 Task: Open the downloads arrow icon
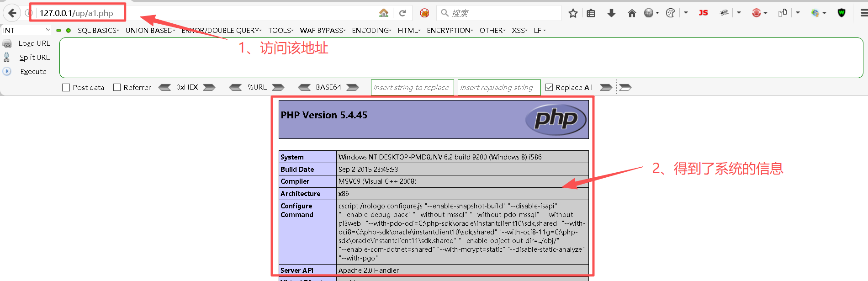(x=611, y=13)
